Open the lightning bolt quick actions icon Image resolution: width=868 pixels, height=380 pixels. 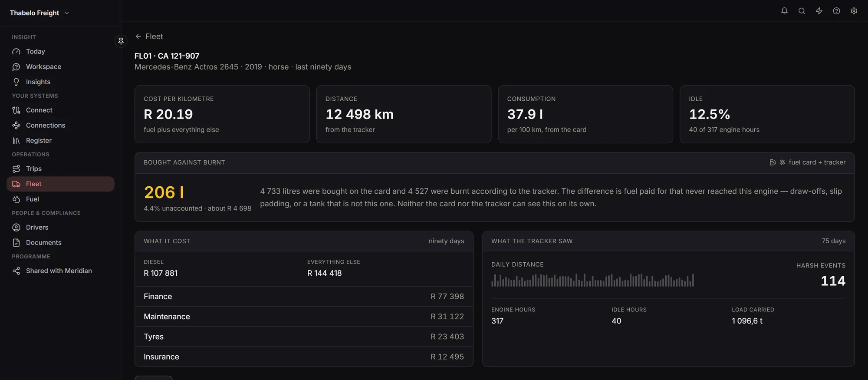(x=819, y=11)
